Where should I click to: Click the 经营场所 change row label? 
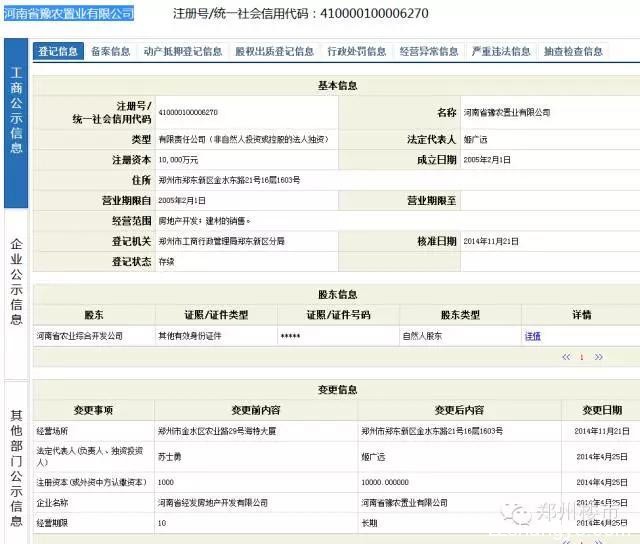point(52,431)
